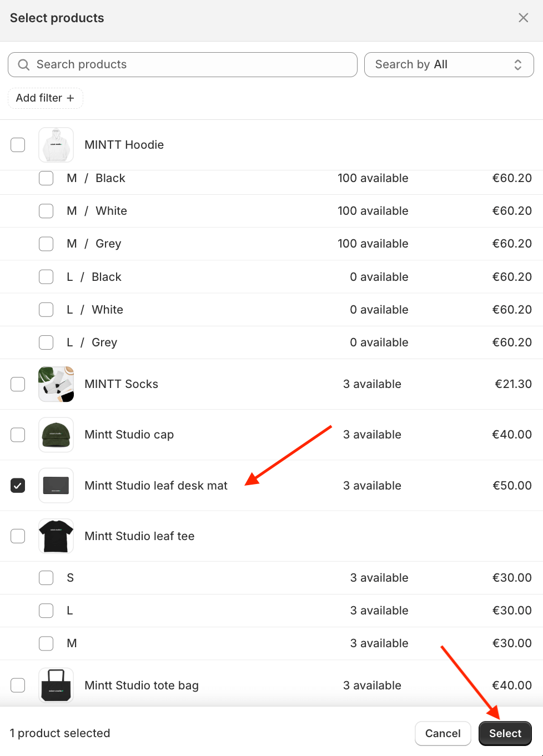Click the MINTT Hoodie product thumbnail

click(56, 144)
